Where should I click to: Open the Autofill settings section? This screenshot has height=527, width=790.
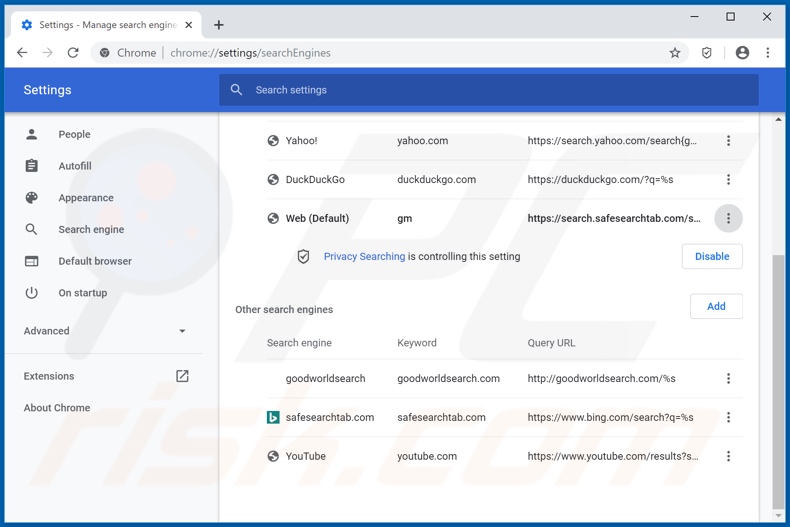(x=75, y=166)
